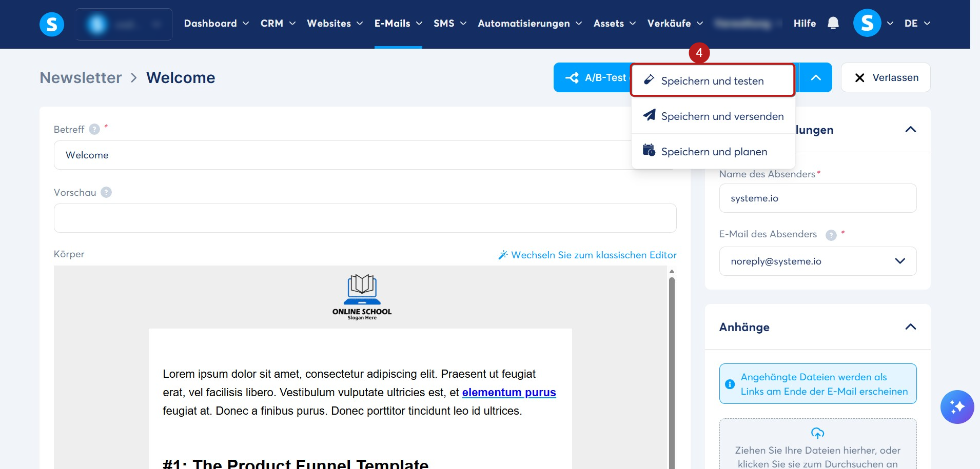Click the Betreff help question mark
Screen dimensions: 980x469
pyautogui.click(x=94, y=129)
